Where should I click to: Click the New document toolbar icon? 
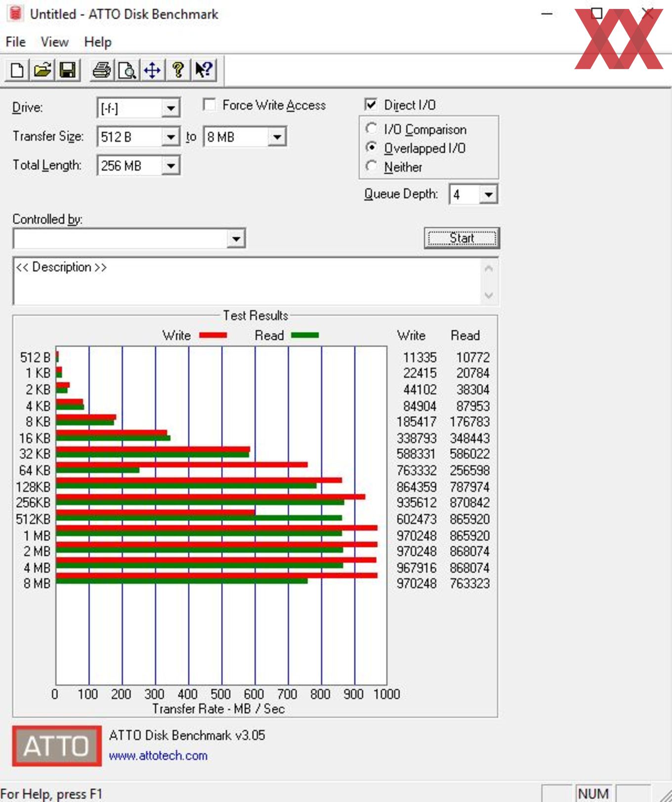click(x=17, y=70)
